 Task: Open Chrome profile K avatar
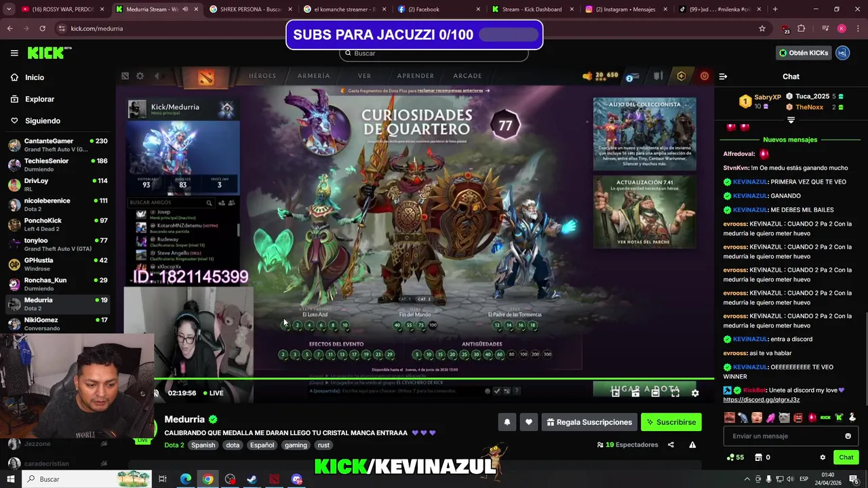point(842,28)
